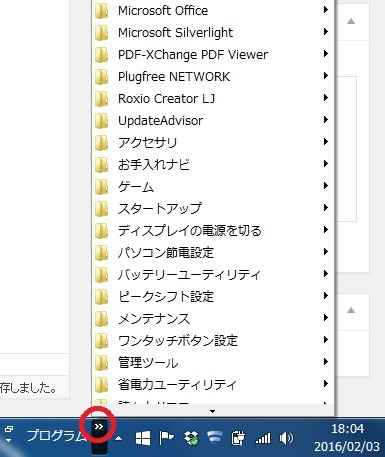Image resolution: width=385 pixels, height=457 pixels.
Task: Select パソコン節電設定 menu entry
Action: tap(212, 252)
